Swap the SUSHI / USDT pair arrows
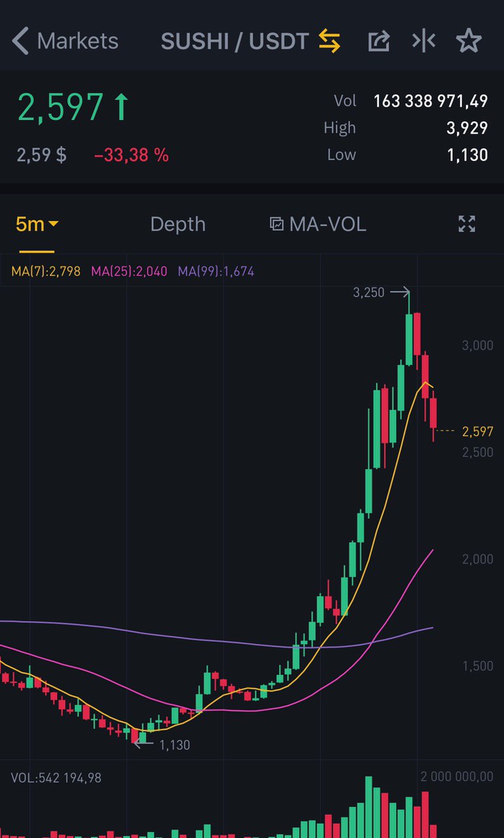This screenshot has height=838, width=504. coord(329,41)
